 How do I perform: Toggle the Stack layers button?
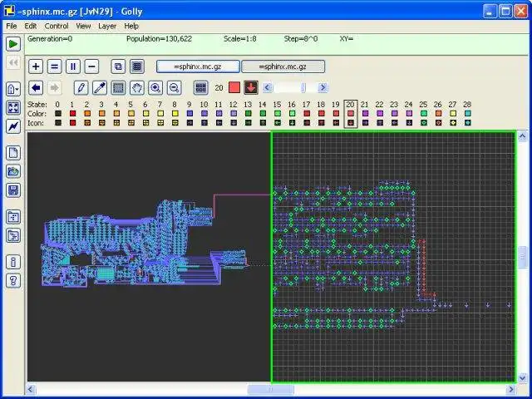118,66
